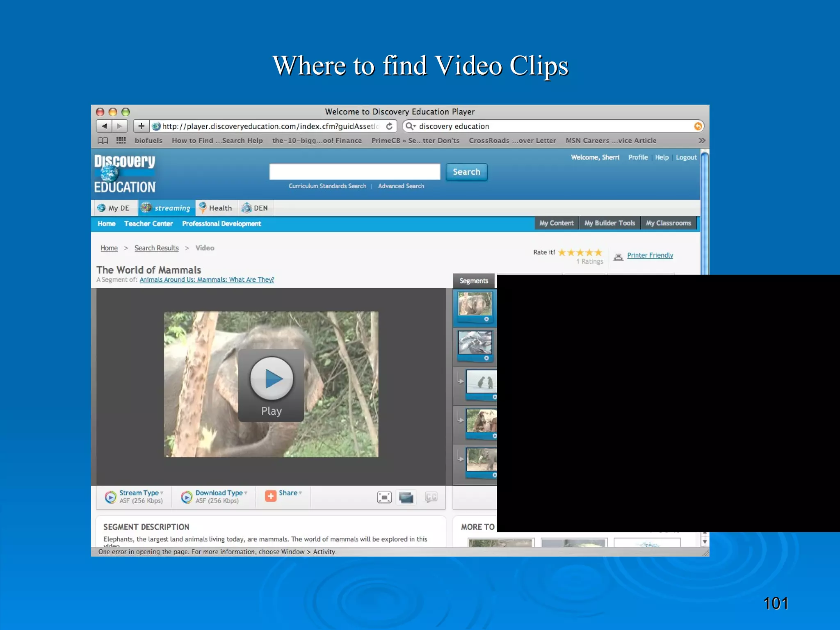Toggle full screen video mode icon
Screen dimensions: 840x630
pos(384,498)
